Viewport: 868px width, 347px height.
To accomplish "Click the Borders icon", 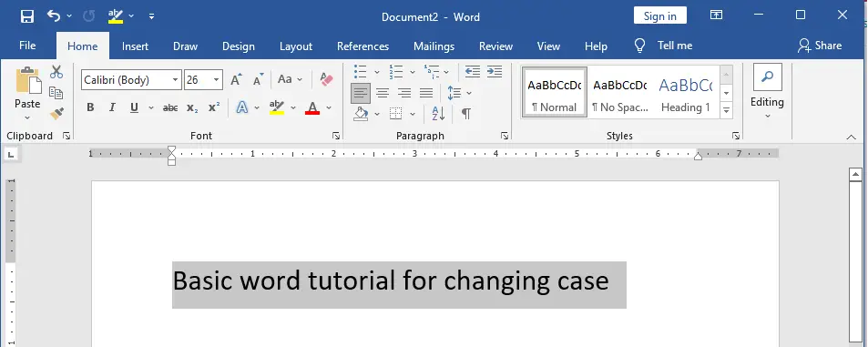I will point(396,114).
